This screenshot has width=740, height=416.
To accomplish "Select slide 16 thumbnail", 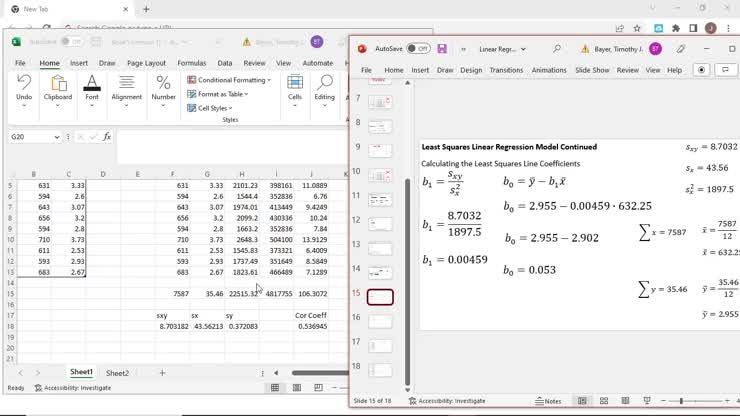I will [x=380, y=321].
